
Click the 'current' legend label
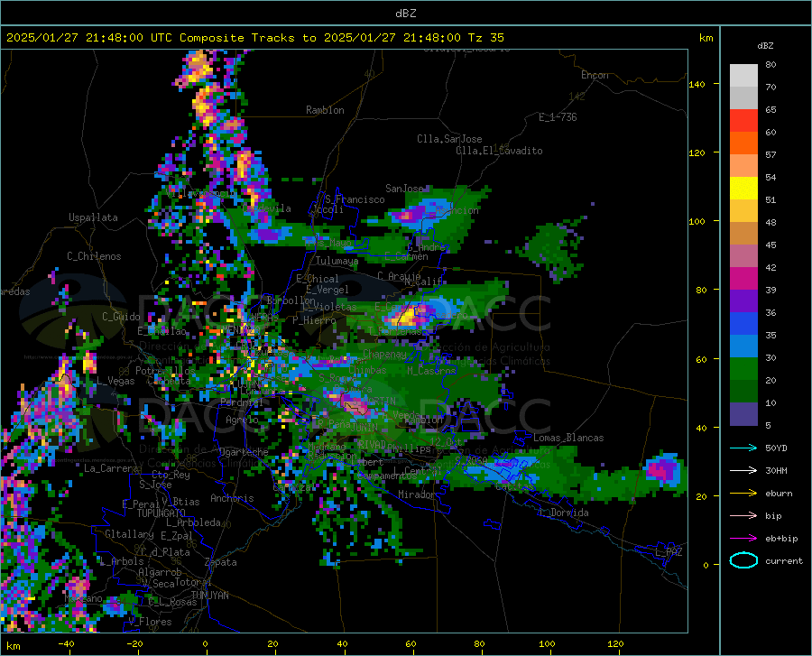point(784,560)
